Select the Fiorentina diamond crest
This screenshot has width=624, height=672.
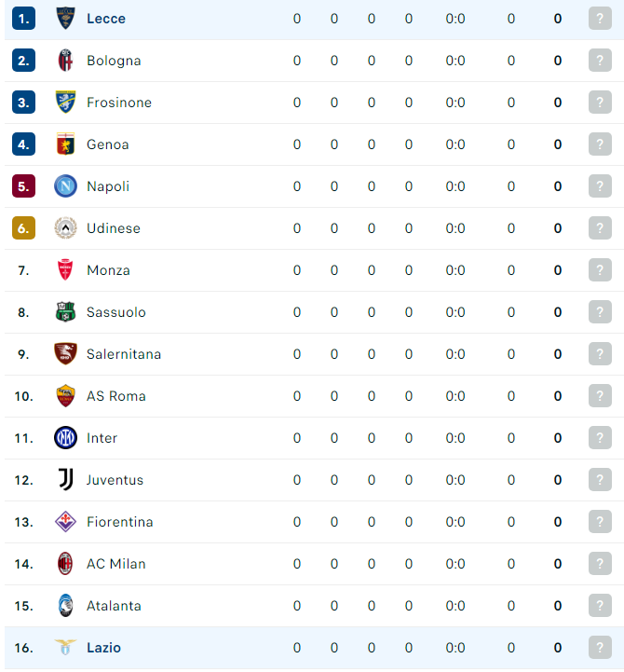tap(65, 522)
